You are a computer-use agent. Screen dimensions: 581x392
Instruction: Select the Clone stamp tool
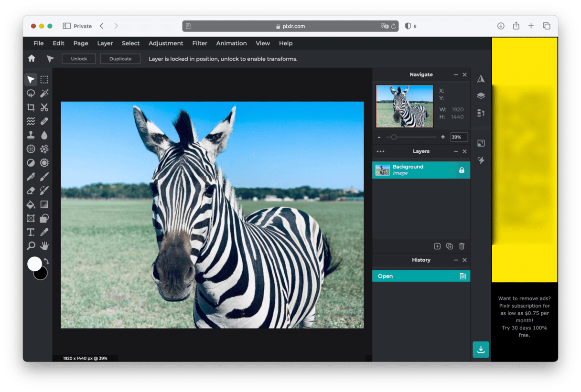31,135
